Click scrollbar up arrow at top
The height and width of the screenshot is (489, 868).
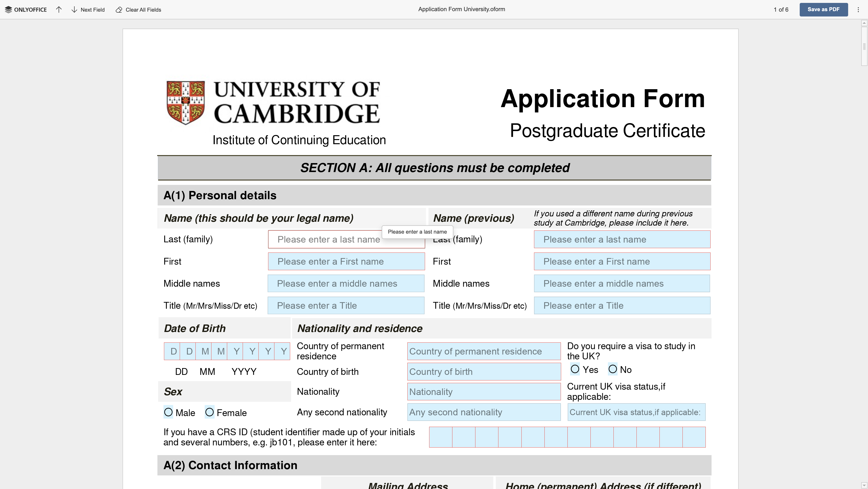[864, 23]
